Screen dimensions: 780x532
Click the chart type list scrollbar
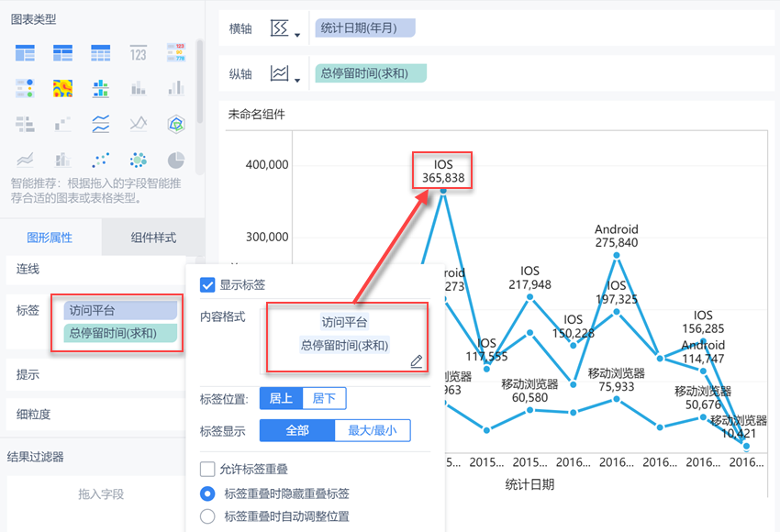point(199,82)
